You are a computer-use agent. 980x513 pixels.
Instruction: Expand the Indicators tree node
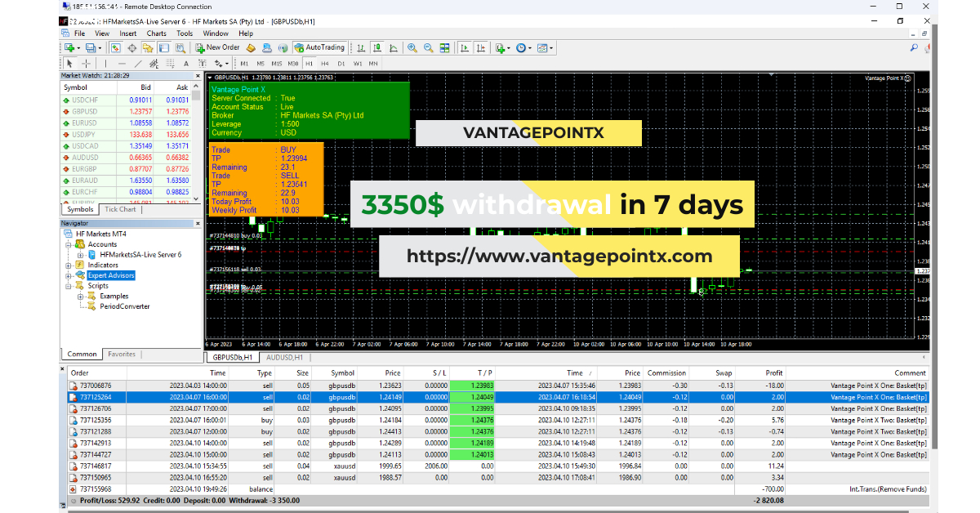click(x=69, y=265)
